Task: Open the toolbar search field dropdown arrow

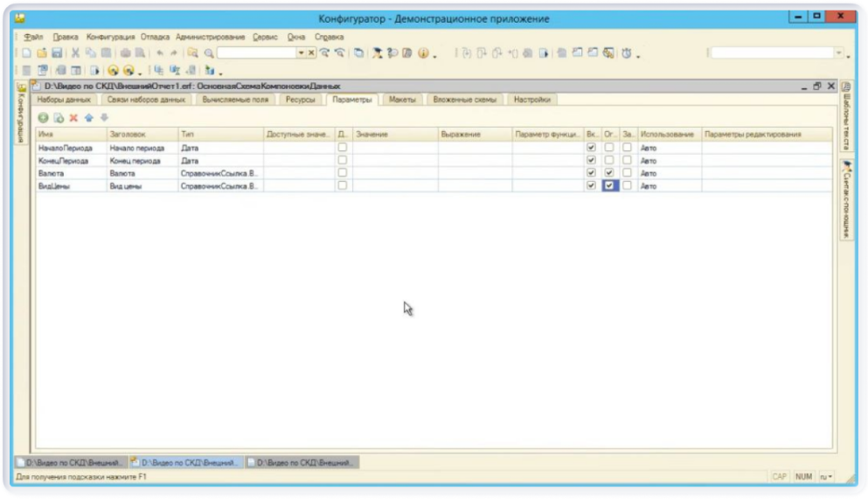Action: tap(302, 54)
